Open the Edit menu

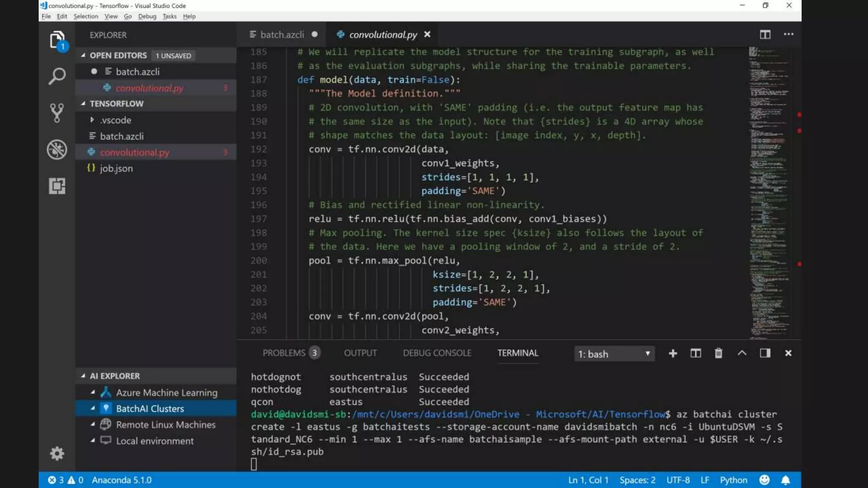62,16
